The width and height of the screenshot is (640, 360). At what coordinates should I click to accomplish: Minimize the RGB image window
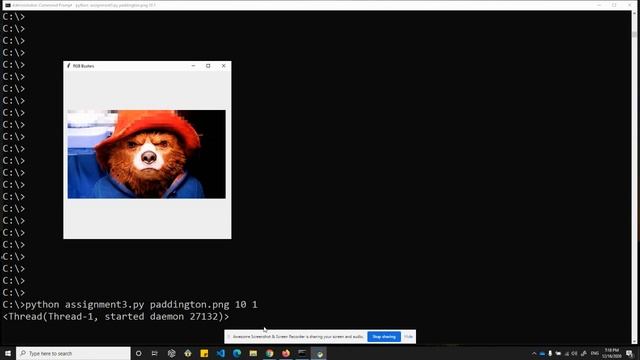(x=193, y=66)
